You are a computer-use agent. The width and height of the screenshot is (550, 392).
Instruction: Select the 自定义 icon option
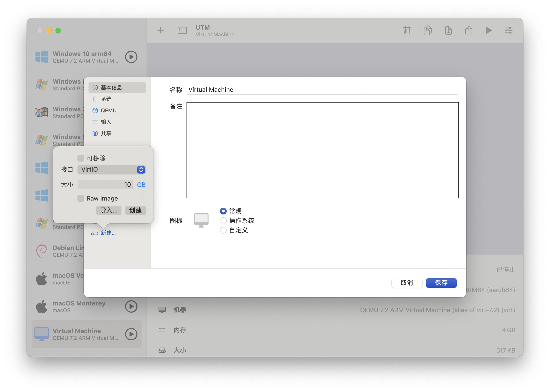223,230
